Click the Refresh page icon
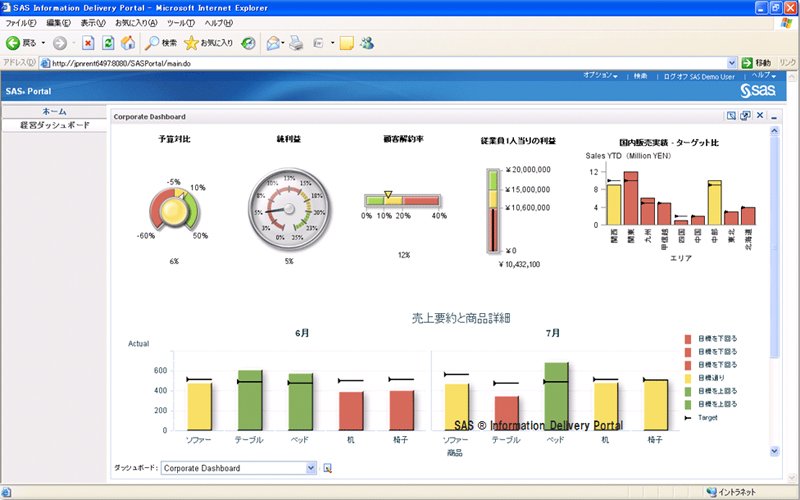800x500 pixels. [108, 43]
